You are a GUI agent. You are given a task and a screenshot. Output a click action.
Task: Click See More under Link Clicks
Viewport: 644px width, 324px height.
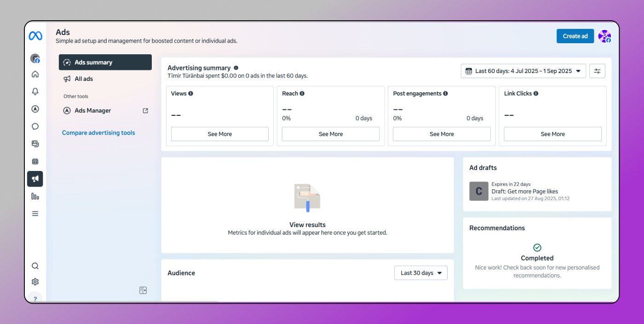point(552,134)
